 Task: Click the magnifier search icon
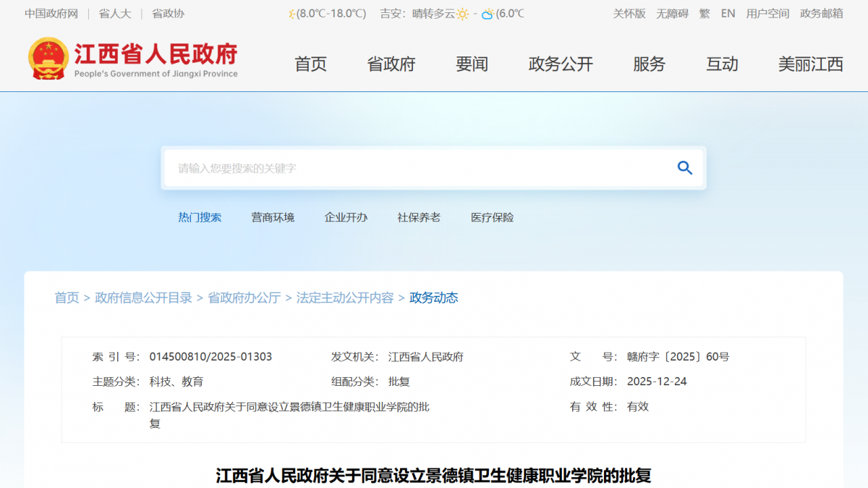[x=684, y=168]
